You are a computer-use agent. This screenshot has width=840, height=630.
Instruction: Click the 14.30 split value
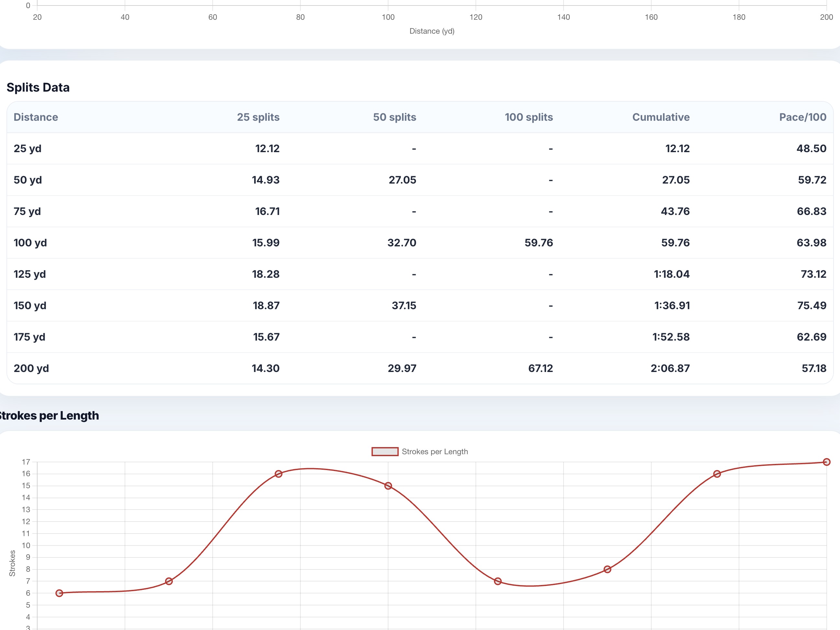(266, 368)
